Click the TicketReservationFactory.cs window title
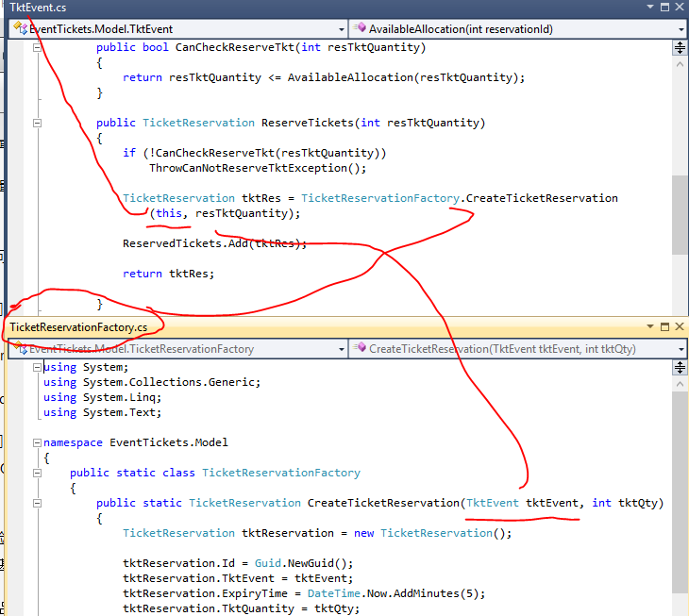This screenshot has width=689, height=616. pos(78,327)
